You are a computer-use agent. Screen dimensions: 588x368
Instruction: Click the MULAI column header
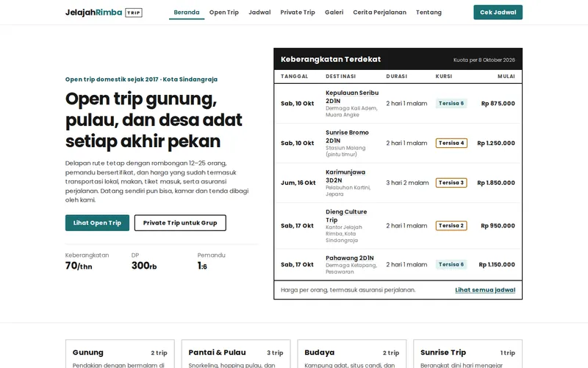(x=506, y=77)
